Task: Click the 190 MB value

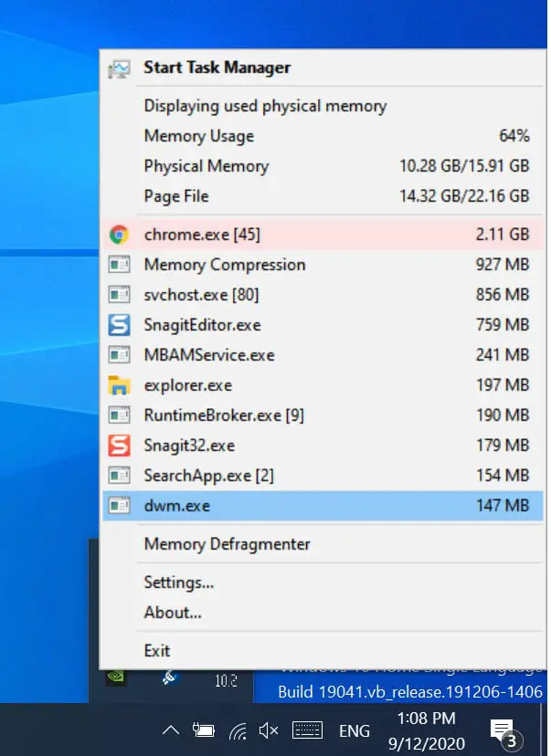Action: pyautogui.click(x=503, y=415)
